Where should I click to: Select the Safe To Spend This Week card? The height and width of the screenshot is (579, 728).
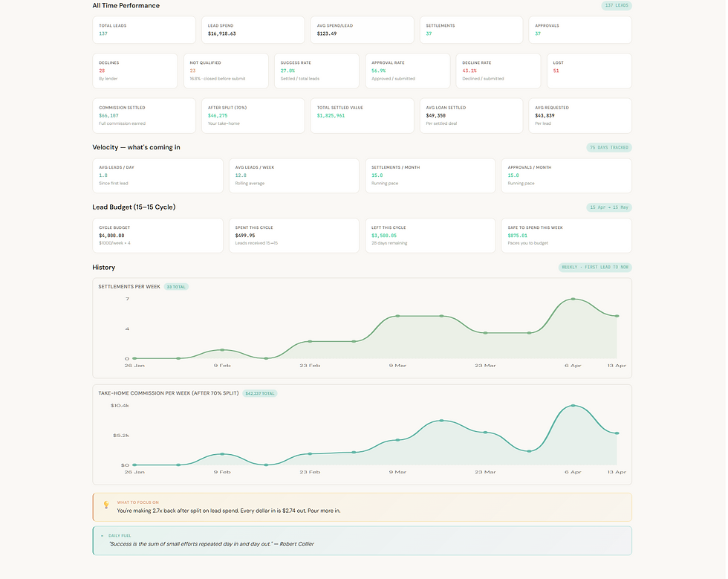(x=566, y=236)
